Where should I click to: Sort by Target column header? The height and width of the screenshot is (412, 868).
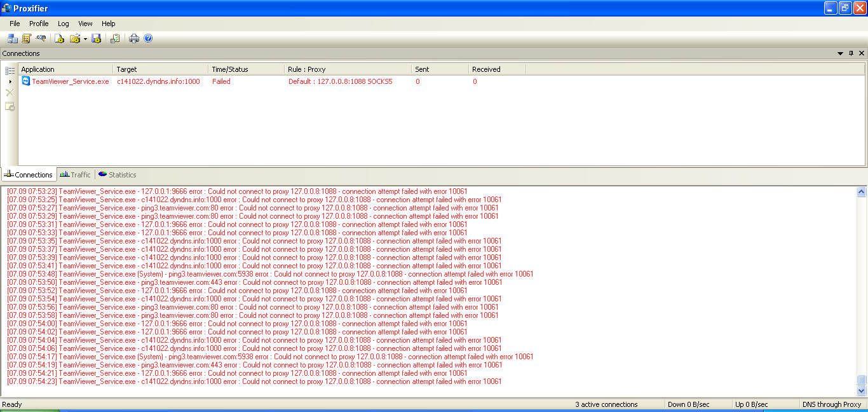pyautogui.click(x=160, y=69)
